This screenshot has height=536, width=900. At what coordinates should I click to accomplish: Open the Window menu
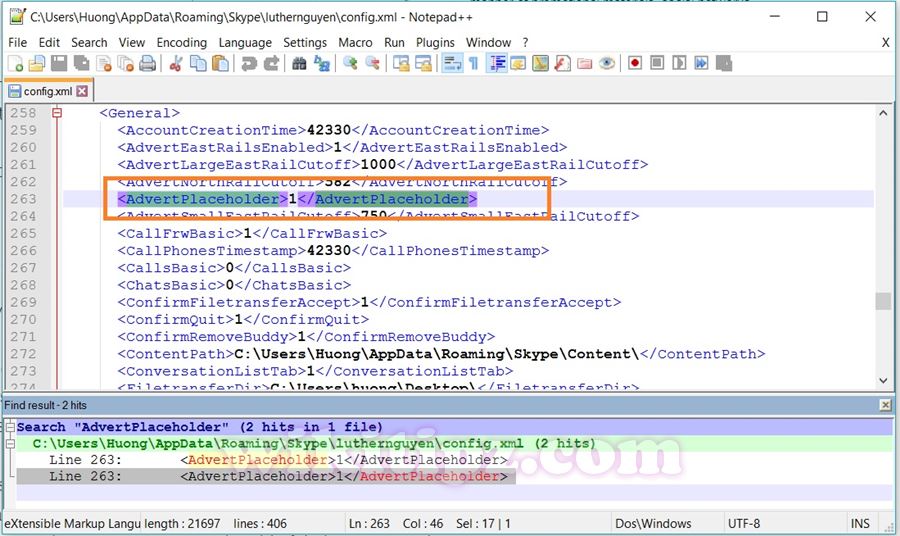[x=488, y=42]
